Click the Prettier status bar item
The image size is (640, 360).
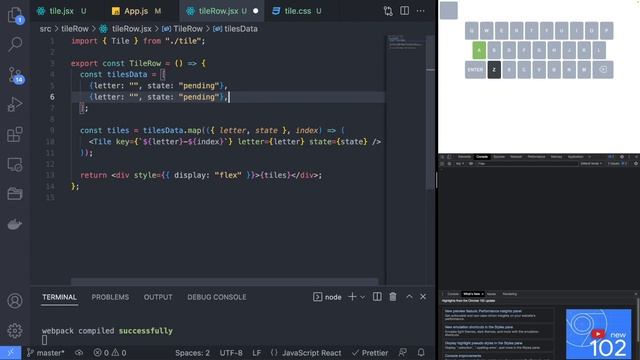click(x=370, y=353)
